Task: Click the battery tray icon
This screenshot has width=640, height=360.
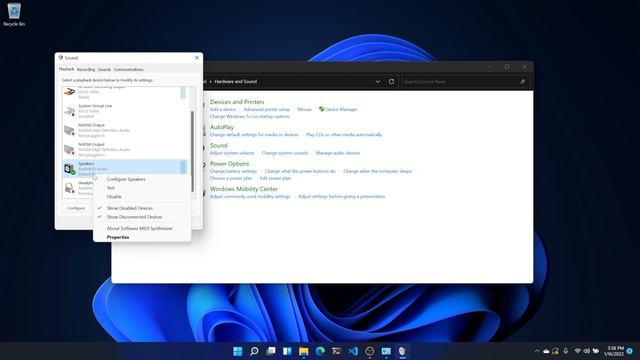Action: click(596, 351)
